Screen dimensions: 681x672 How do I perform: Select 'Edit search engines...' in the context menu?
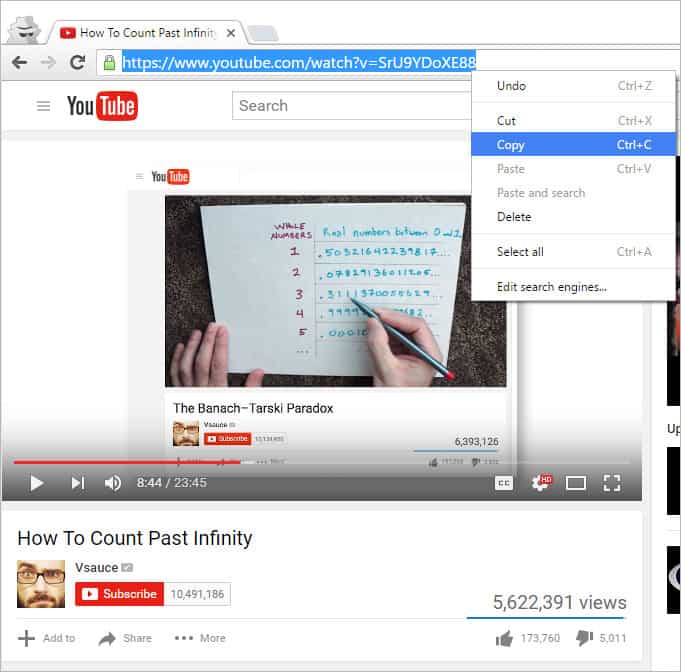[551, 287]
